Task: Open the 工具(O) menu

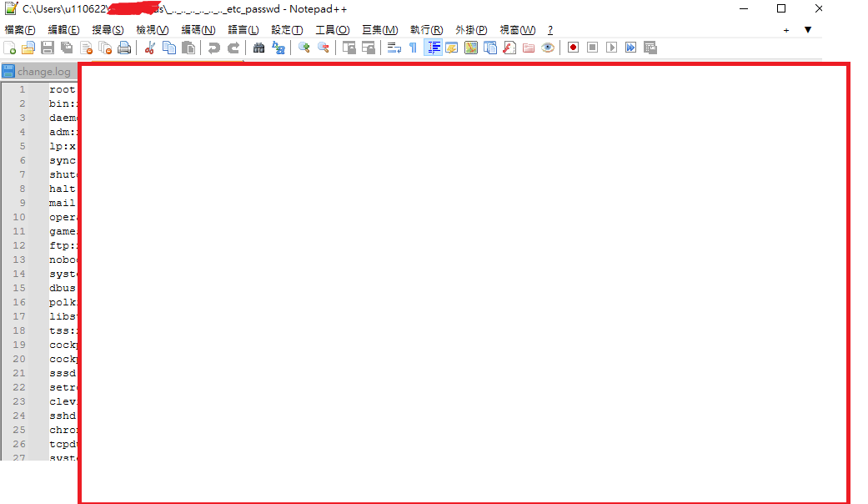Action: (x=333, y=30)
